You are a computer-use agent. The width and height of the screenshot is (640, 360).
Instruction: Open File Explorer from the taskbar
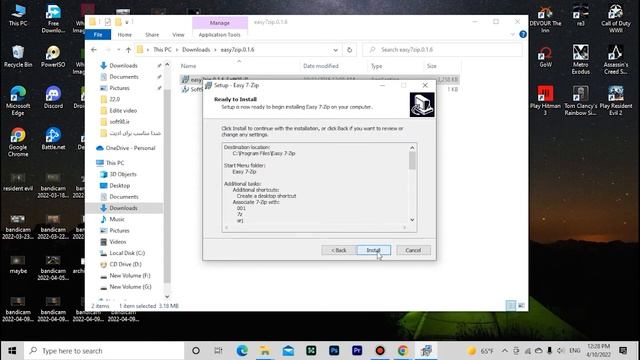click(265, 351)
